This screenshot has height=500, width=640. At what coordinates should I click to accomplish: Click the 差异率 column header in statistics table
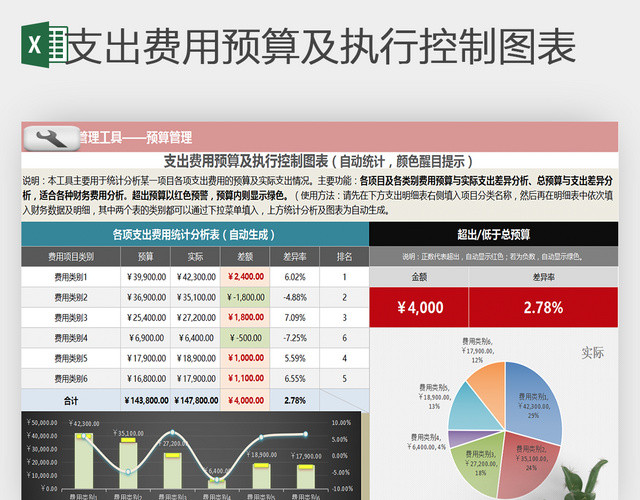295,257
